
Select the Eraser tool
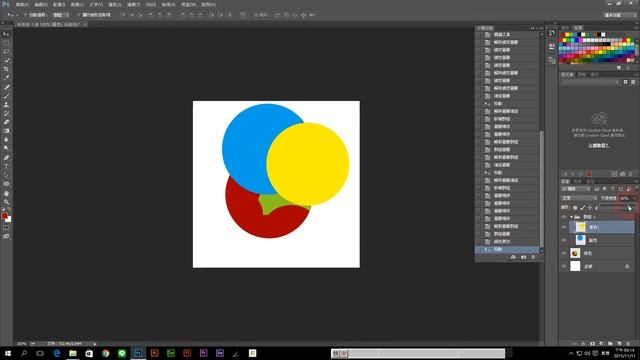tap(6, 122)
